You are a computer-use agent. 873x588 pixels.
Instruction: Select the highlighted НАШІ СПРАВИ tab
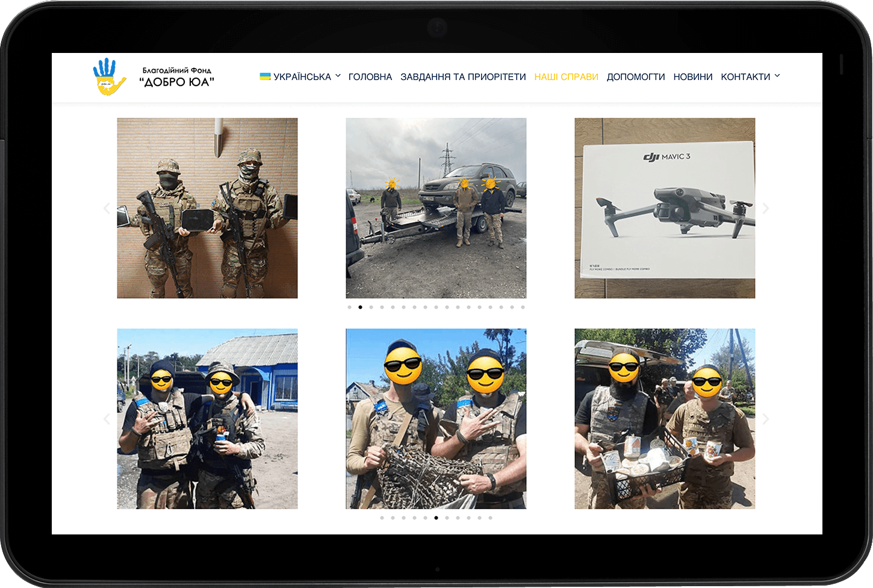coord(566,77)
